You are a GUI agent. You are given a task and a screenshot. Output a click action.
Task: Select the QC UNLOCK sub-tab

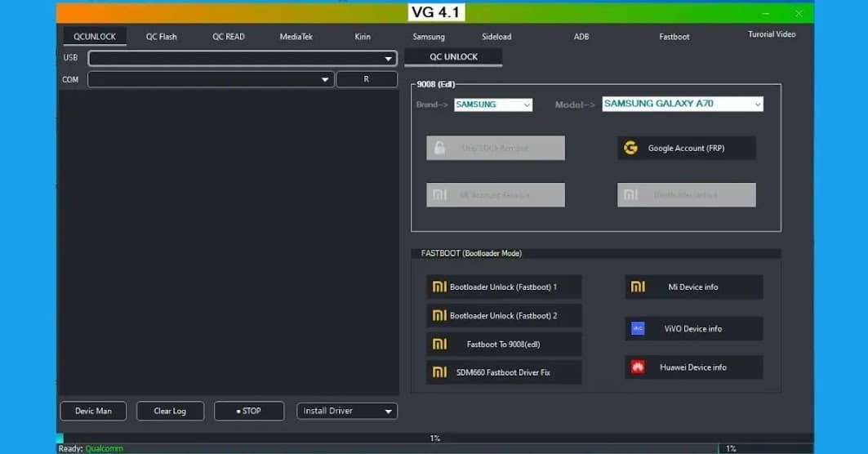pos(453,57)
